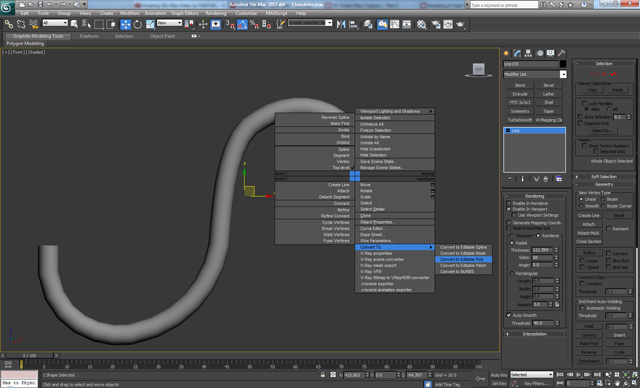
Task: Choose Convert to Editable Spline
Action: pyautogui.click(x=463, y=247)
